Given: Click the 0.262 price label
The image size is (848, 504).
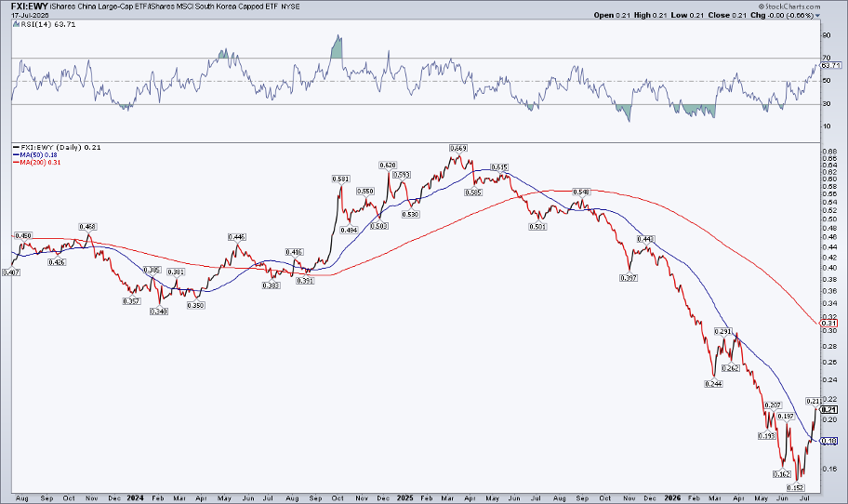Looking at the screenshot, I should click(731, 368).
